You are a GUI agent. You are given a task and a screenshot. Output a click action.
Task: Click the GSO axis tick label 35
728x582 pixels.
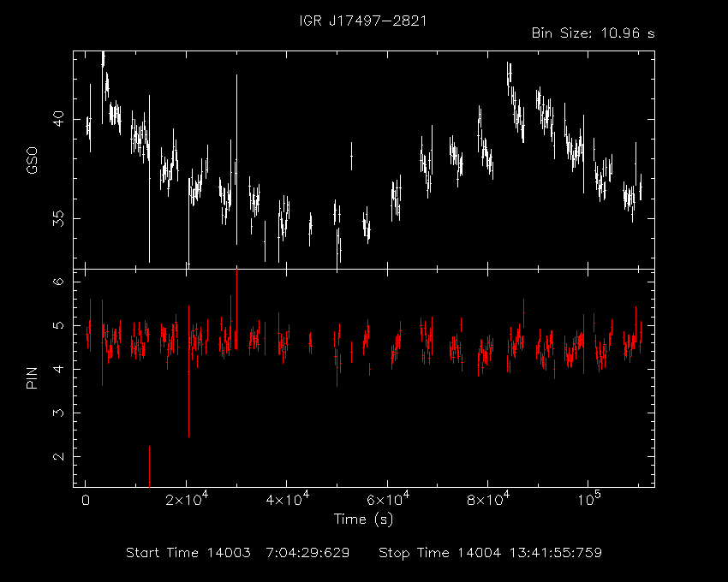coord(58,218)
